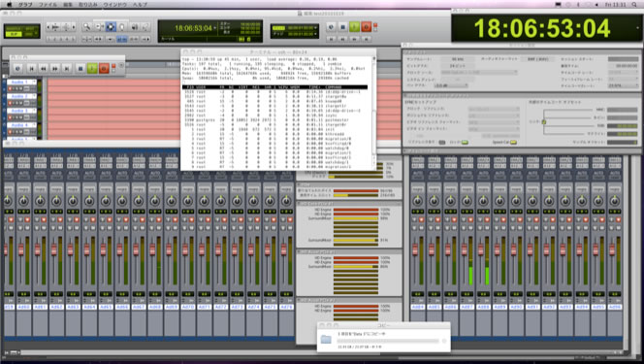Click the Ad90 channel name button
Viewport: 644px width, 364px height.
[516, 307]
